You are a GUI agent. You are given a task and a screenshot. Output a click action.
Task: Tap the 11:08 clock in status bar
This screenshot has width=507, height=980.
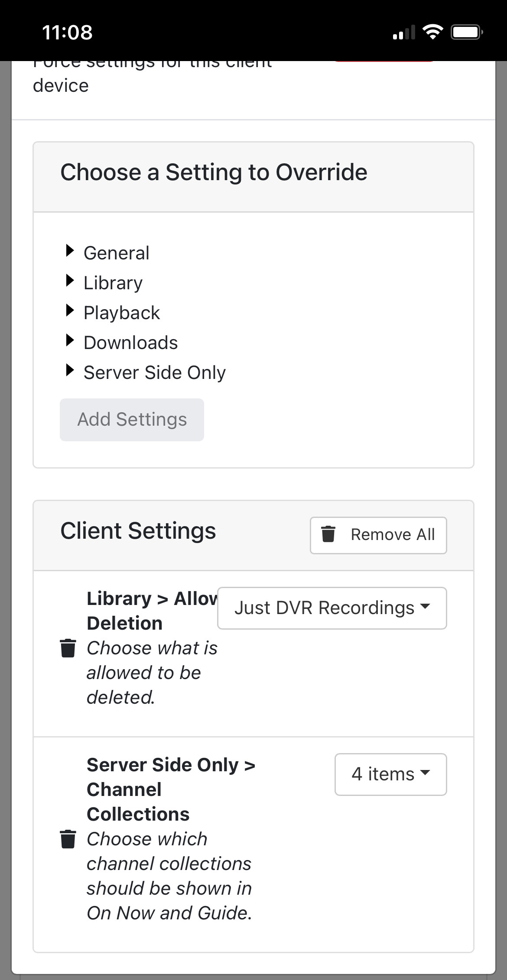point(67,32)
